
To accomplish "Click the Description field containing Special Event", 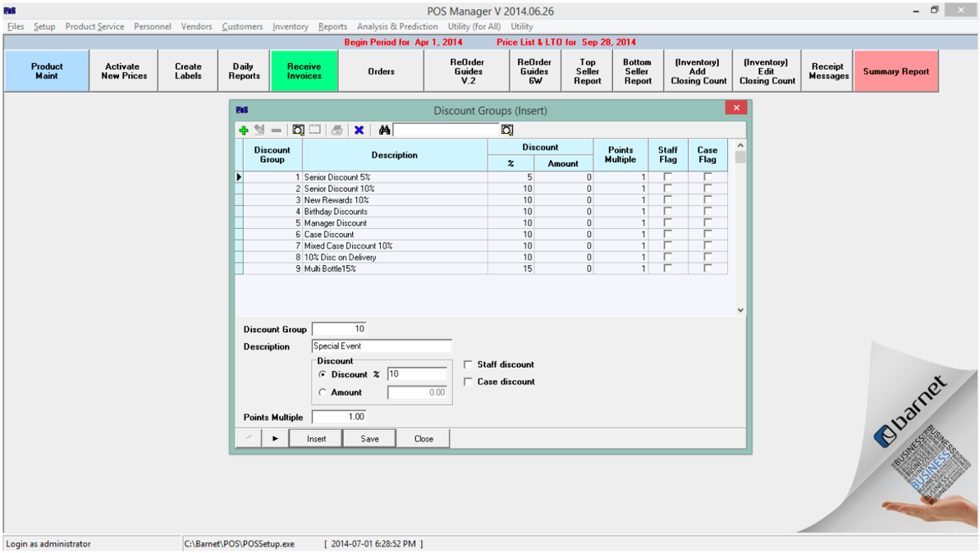I will [x=382, y=346].
